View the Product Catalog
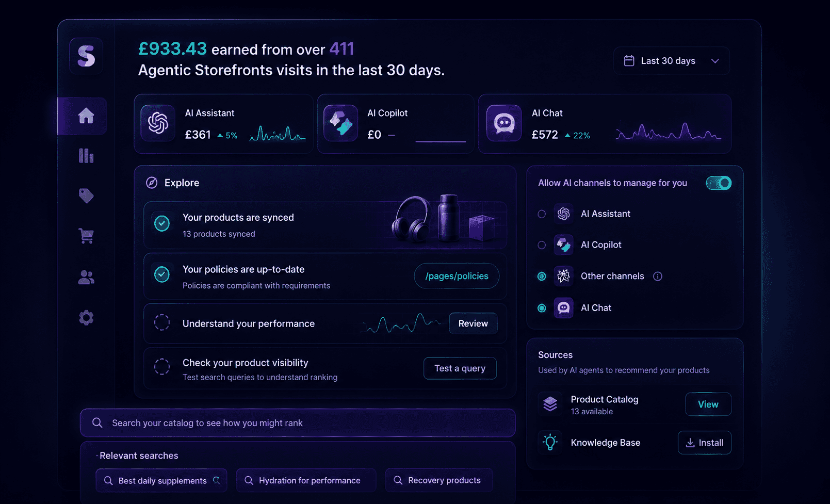830x504 pixels. [708, 404]
